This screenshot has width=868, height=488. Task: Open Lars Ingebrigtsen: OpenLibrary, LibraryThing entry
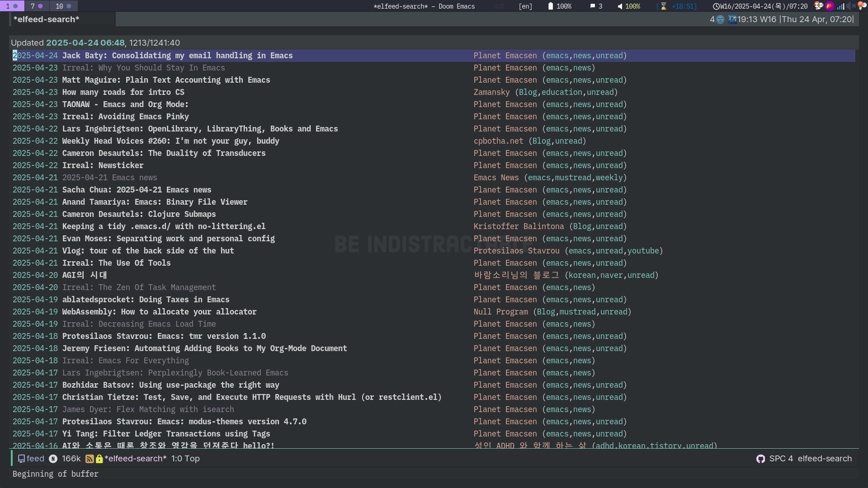point(200,129)
